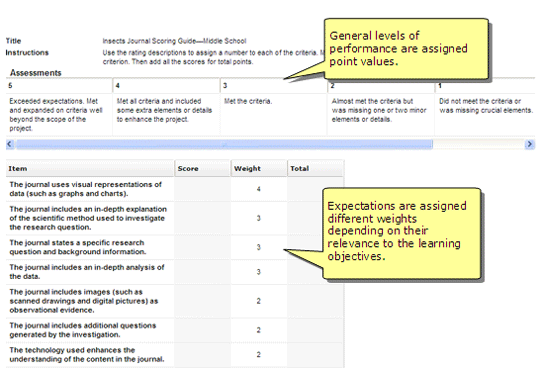This screenshot has width=540, height=368.
Task: Click the Instructions field label
Action: pos(27,53)
